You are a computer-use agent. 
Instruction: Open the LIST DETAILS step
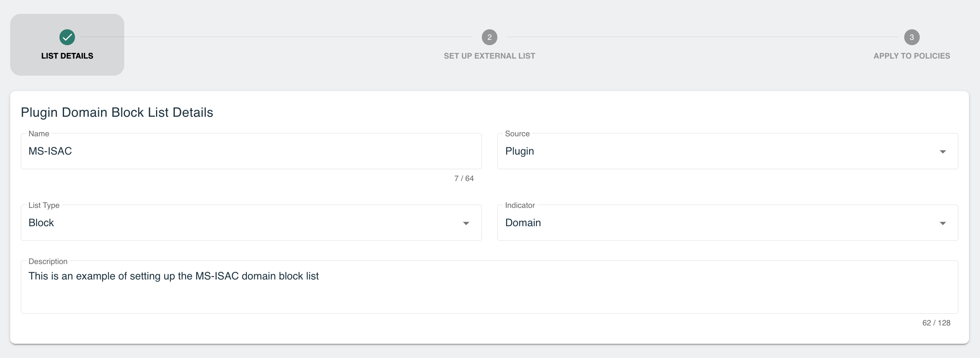tap(67, 45)
